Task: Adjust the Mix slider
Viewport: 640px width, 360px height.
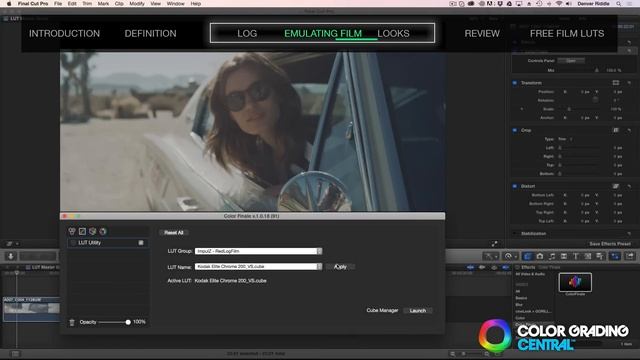Action: [596, 70]
